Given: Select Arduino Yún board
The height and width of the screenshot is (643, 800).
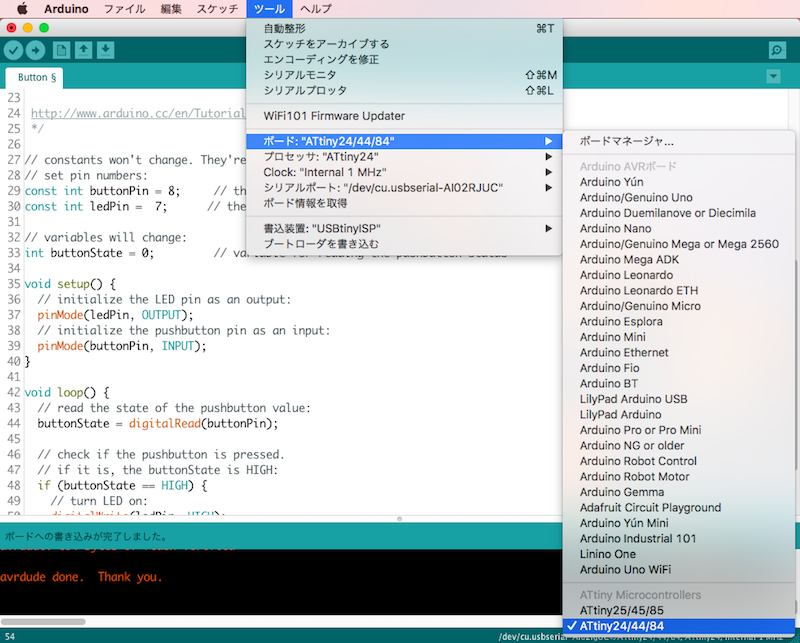Looking at the screenshot, I should 679,182.
